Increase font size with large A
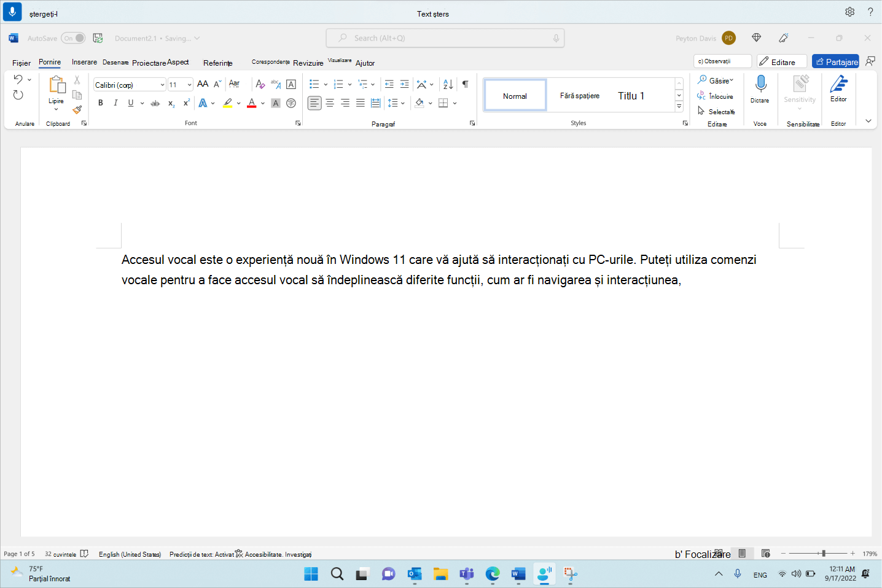882x588 pixels. tap(203, 83)
